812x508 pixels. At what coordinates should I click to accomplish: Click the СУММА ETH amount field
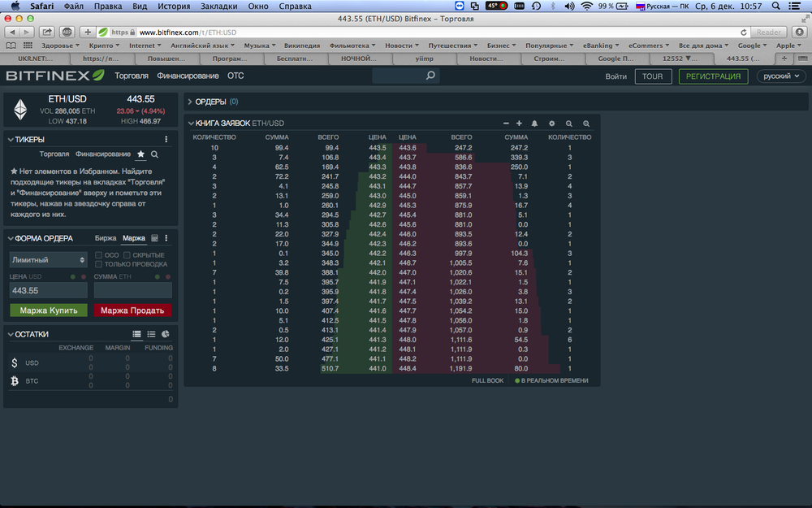point(132,290)
